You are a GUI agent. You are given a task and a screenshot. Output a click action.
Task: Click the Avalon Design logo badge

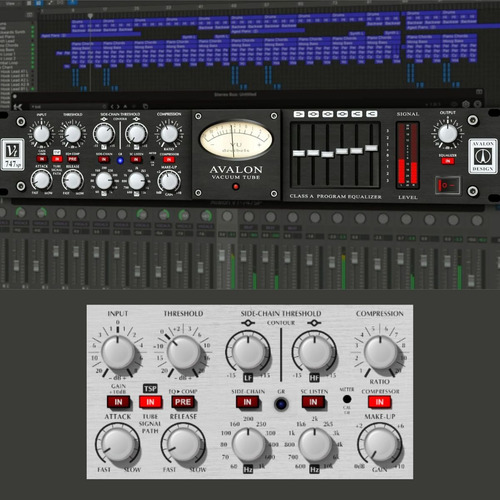(483, 157)
